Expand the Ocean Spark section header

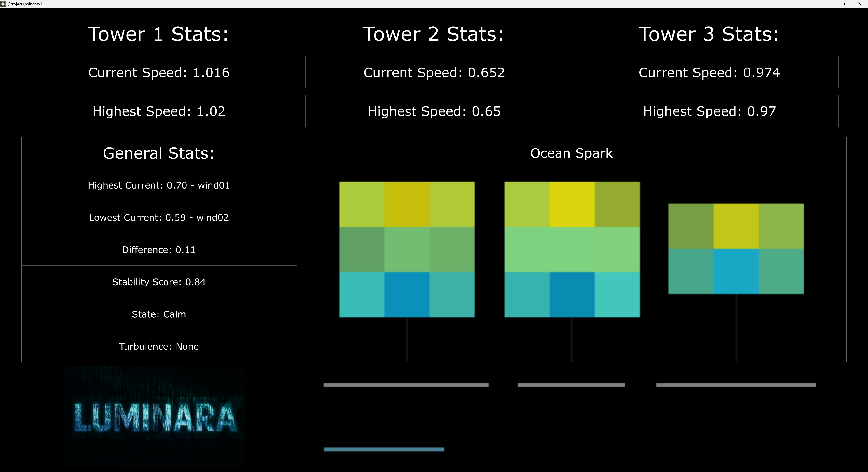point(571,153)
